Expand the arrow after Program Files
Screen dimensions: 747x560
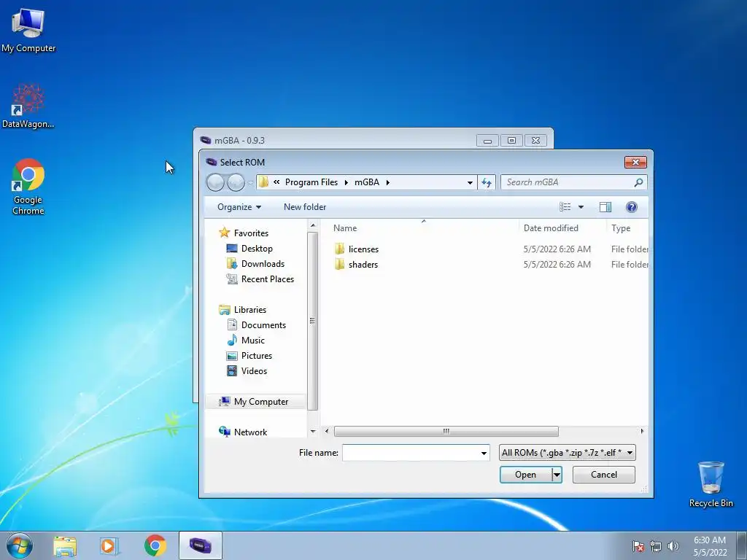coord(347,182)
